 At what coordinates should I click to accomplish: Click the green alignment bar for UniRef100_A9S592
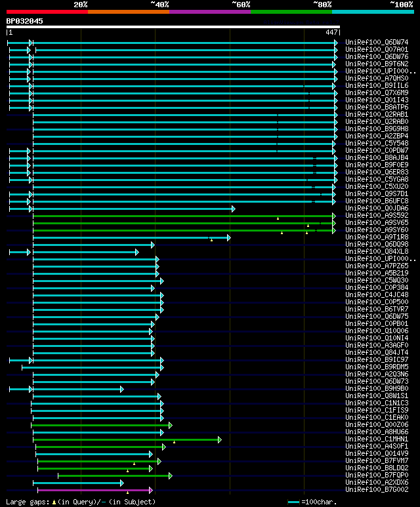tap(184, 216)
